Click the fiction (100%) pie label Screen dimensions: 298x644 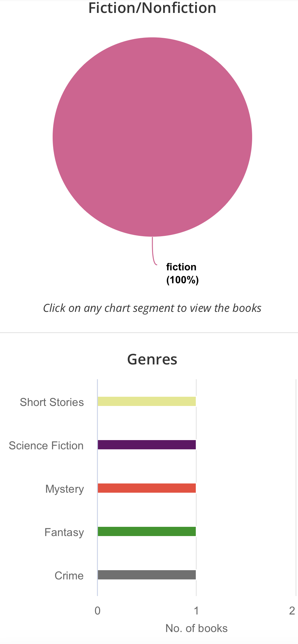click(x=182, y=273)
